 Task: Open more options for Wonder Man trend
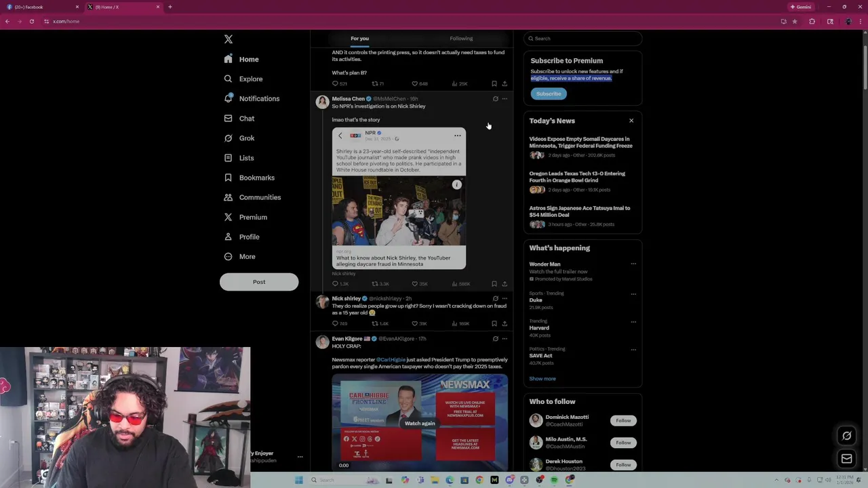pyautogui.click(x=633, y=264)
